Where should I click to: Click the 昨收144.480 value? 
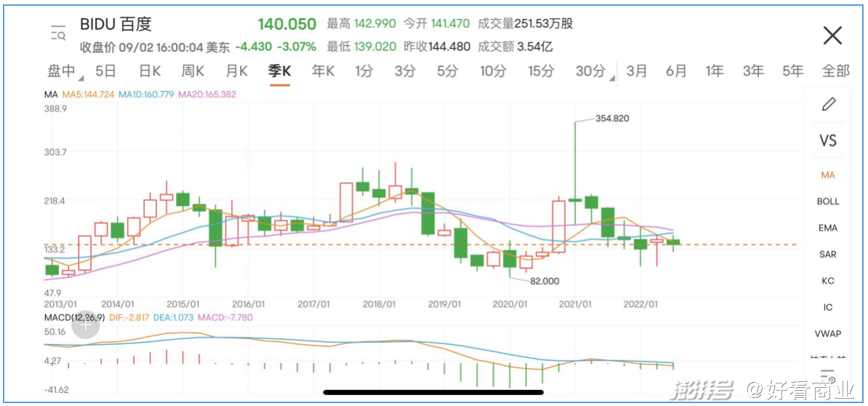click(x=436, y=47)
